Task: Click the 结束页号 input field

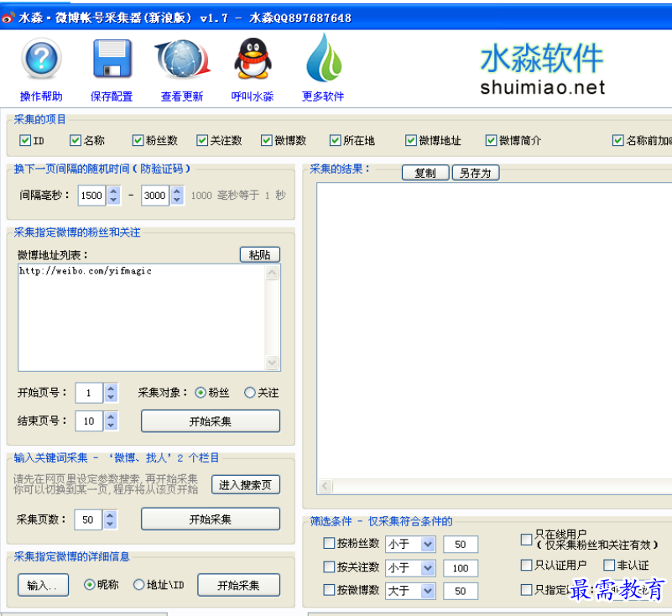Action: point(89,421)
